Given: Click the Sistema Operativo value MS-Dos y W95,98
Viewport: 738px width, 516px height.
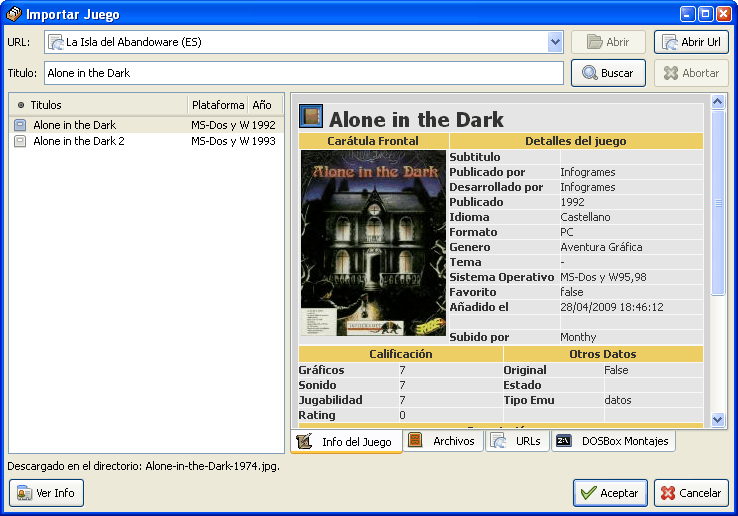Looking at the screenshot, I should pyautogui.click(x=603, y=277).
